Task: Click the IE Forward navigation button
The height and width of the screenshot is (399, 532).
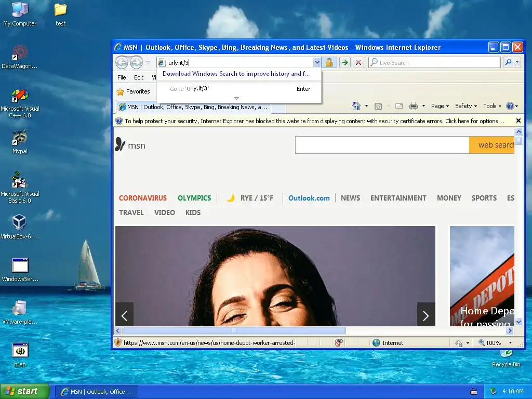Action: click(x=136, y=62)
